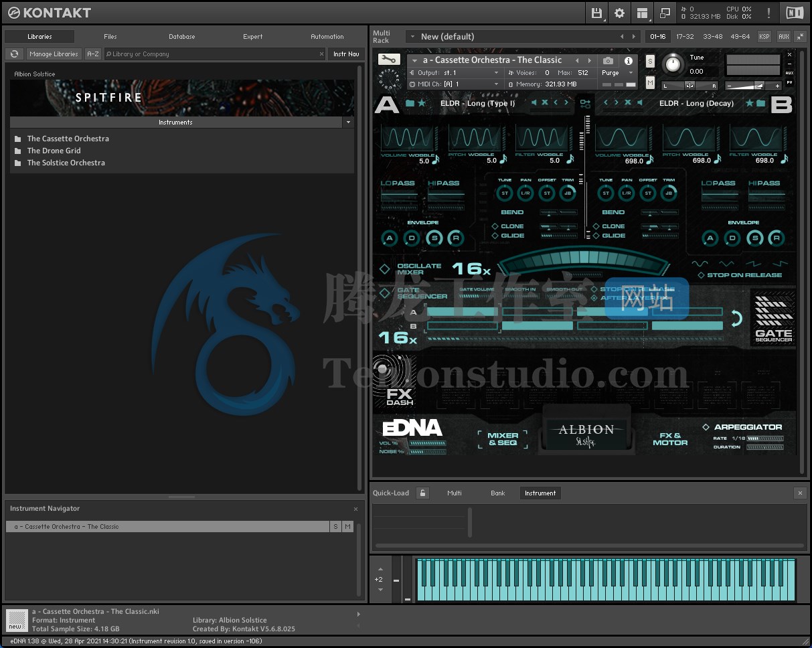
Task: Click the A/B link swap icon
Action: coord(586,104)
